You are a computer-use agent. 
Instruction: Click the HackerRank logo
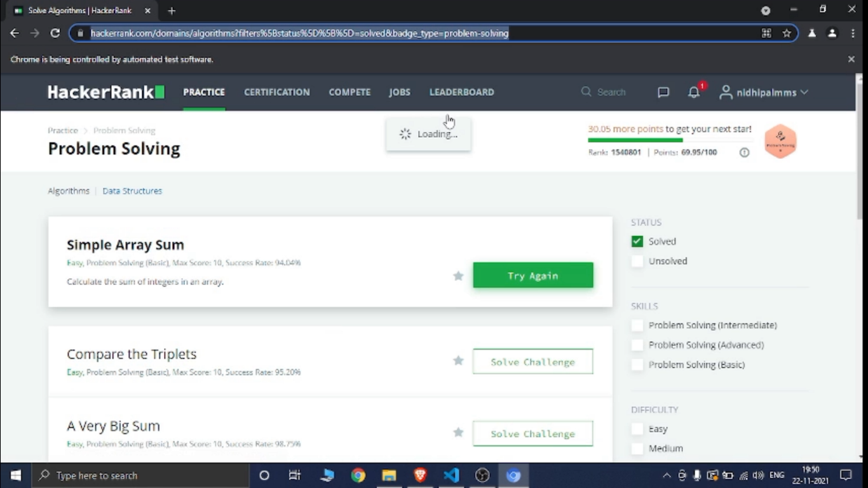[x=106, y=92]
